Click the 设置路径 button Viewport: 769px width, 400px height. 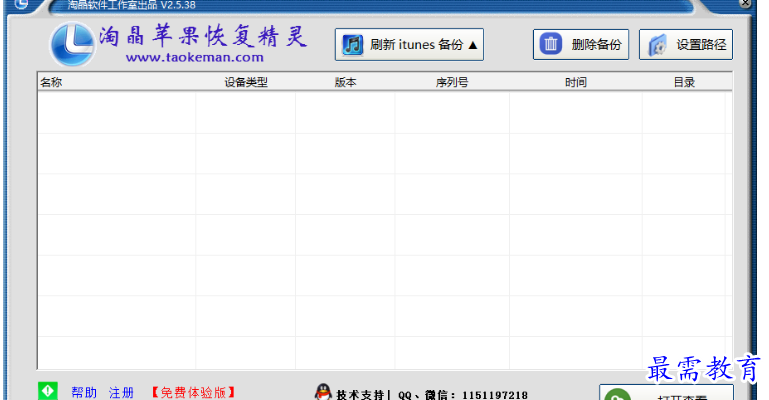686,45
